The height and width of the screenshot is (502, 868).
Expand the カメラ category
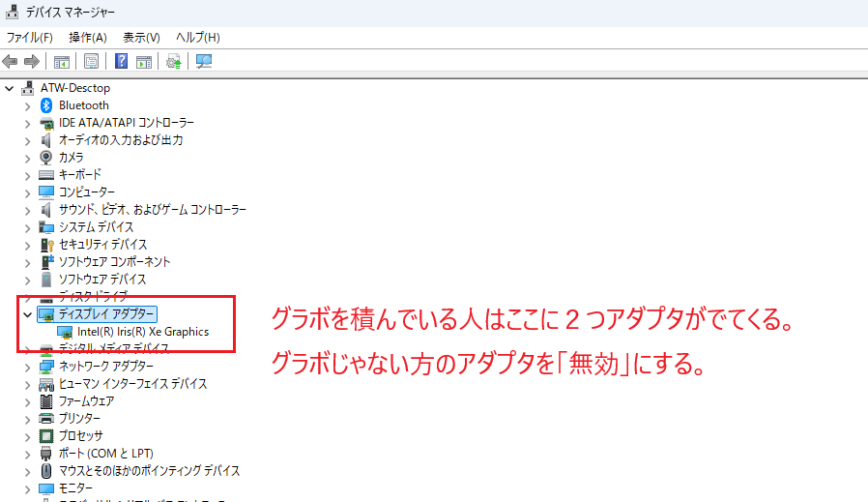[28, 158]
